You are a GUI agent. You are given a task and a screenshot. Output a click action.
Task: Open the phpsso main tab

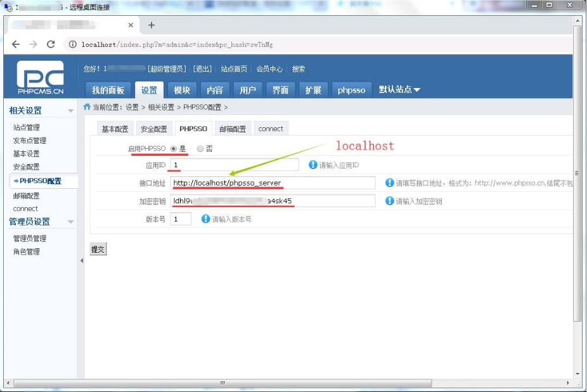pos(351,90)
